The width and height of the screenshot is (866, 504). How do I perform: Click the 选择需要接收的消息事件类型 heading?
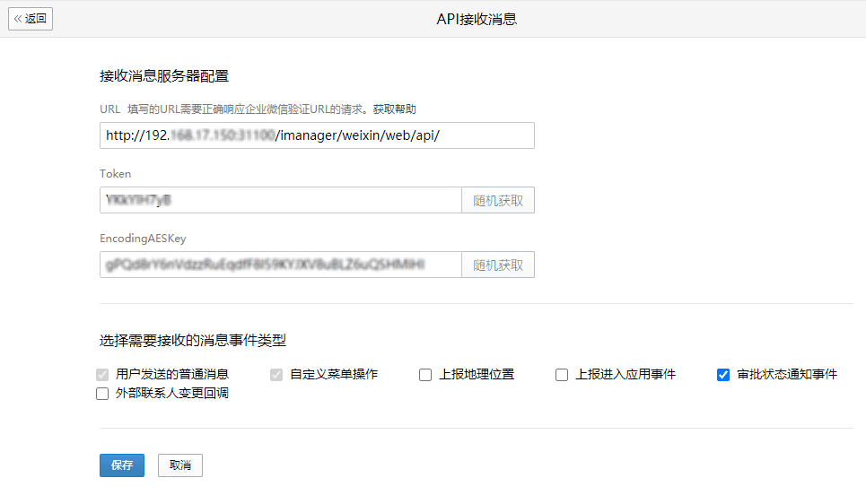(x=192, y=341)
